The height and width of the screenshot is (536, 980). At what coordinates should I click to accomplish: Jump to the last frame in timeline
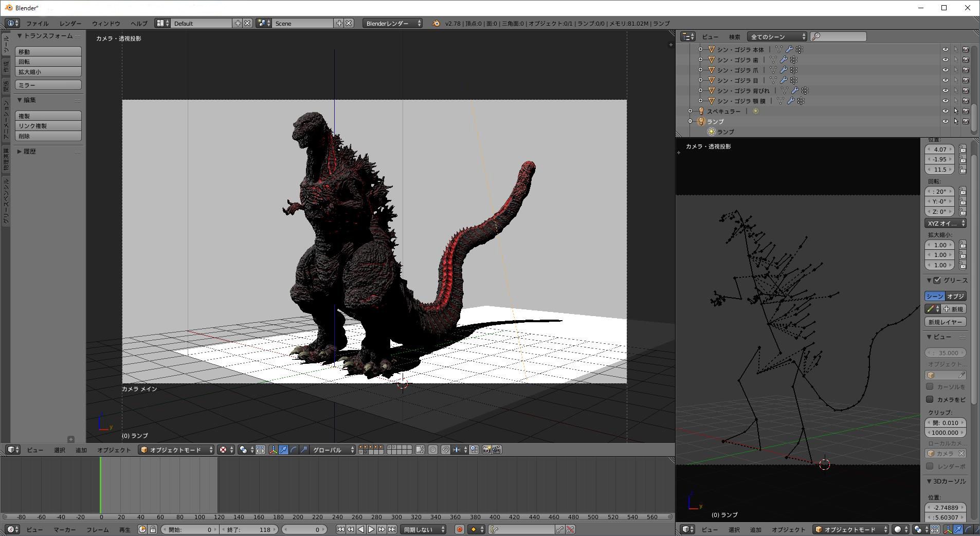tap(392, 530)
